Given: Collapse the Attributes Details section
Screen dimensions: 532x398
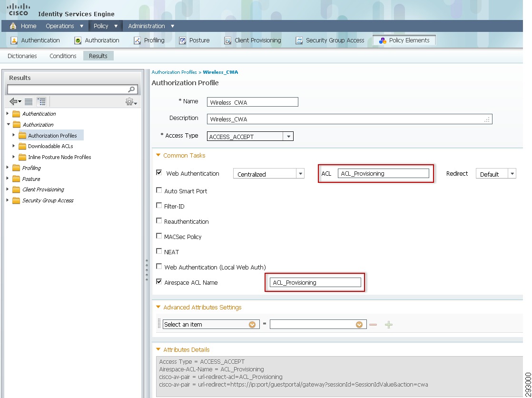Looking at the screenshot, I should click(158, 349).
